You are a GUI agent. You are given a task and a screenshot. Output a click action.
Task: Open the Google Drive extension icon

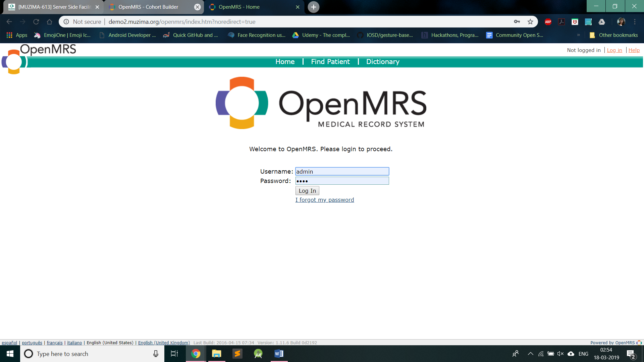tap(602, 22)
